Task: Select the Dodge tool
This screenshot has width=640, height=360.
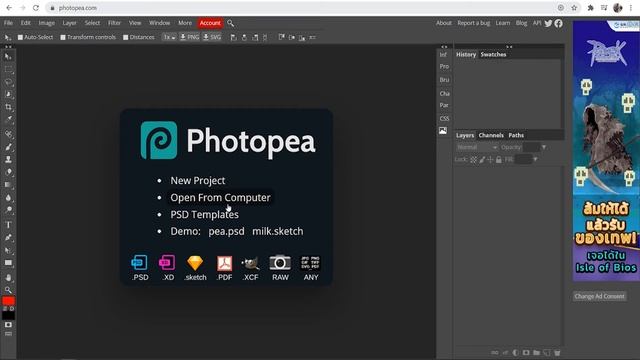Action: coord(8,210)
